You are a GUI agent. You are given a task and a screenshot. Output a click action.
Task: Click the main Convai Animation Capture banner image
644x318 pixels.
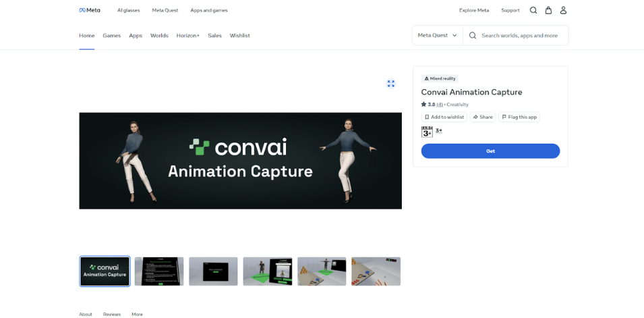tap(240, 161)
